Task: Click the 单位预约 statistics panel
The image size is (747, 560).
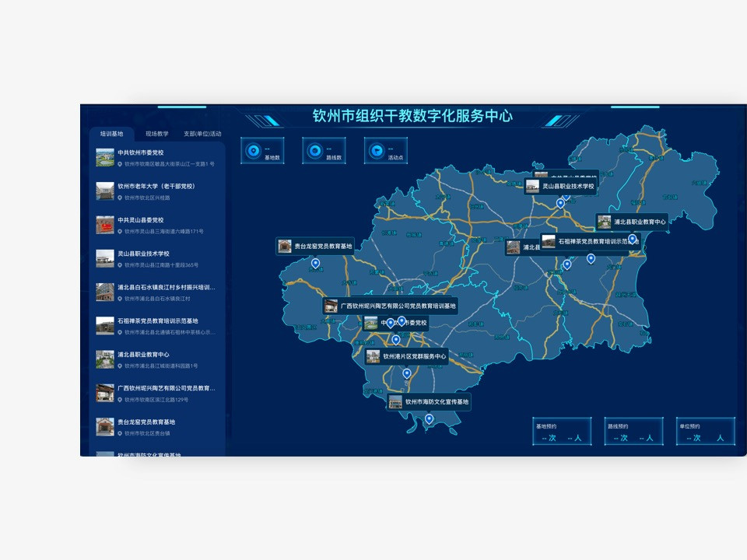Action: (705, 432)
